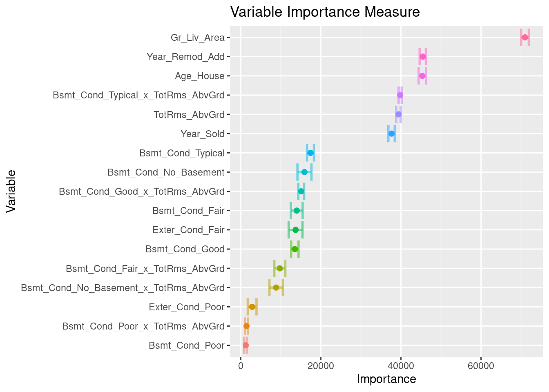Select the Bsmt_Cond_Typical data point
The height and width of the screenshot is (392, 549).
(x=310, y=153)
